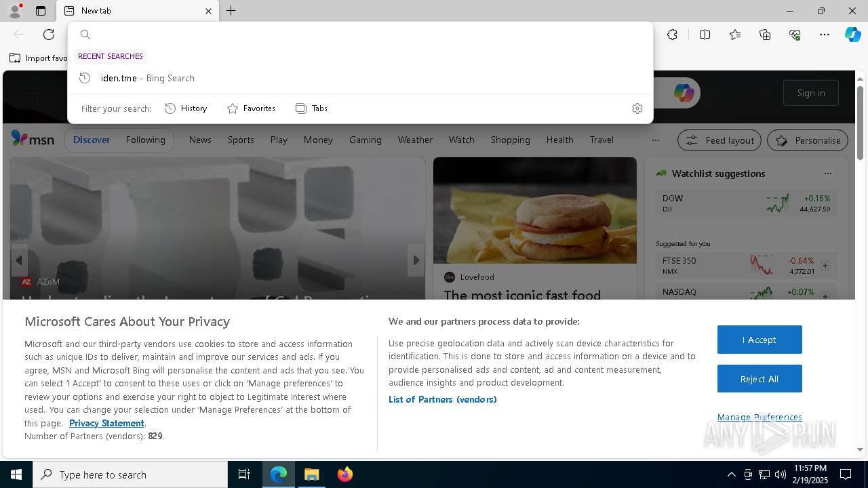This screenshot has width=868, height=488.
Task: Open List of Partners (vendors) link
Action: 442,399
